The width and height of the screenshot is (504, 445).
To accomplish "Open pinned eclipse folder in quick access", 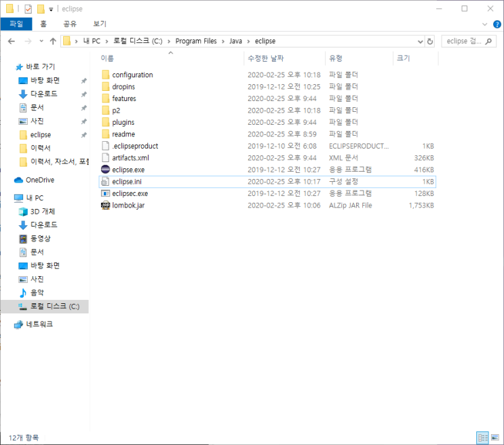I will 41,135.
